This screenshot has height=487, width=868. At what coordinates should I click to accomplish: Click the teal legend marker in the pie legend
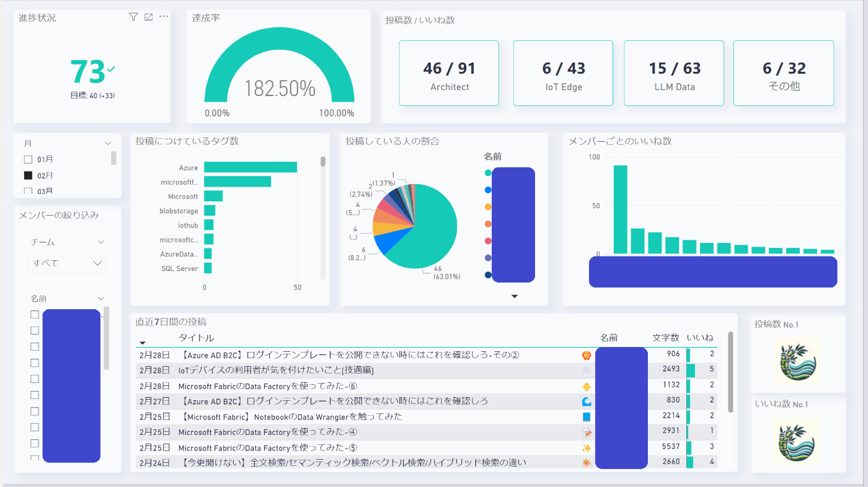(488, 173)
